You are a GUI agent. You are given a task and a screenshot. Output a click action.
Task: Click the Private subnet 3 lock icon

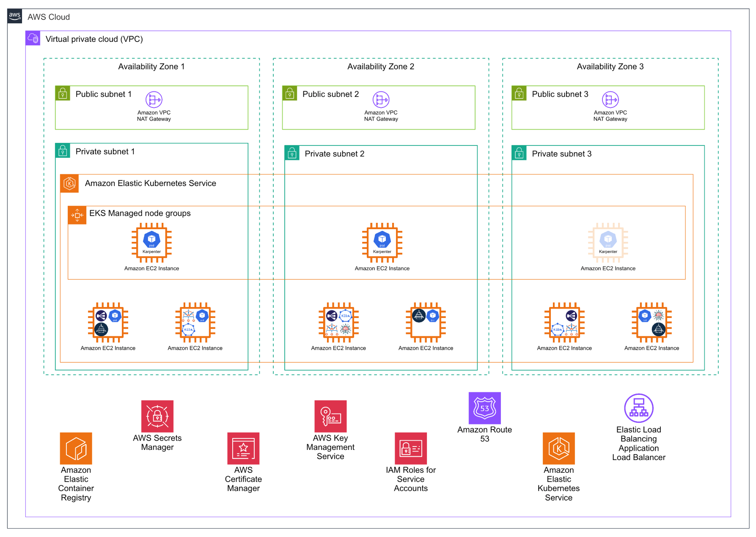(519, 153)
